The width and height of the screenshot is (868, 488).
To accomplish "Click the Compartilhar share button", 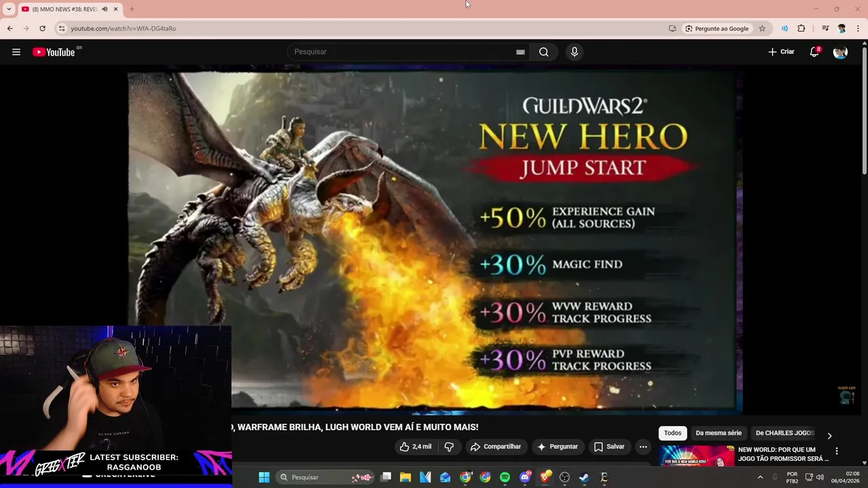I will tap(496, 447).
